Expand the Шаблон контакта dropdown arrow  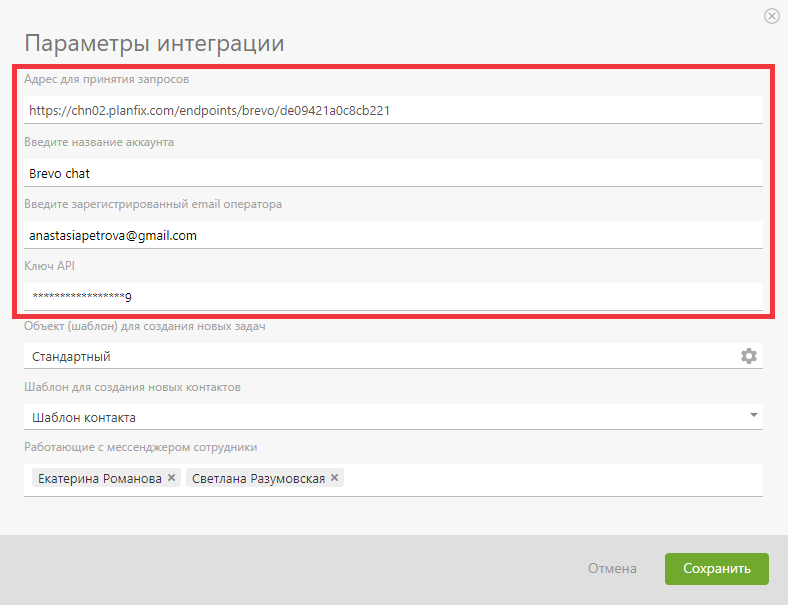coord(753,415)
